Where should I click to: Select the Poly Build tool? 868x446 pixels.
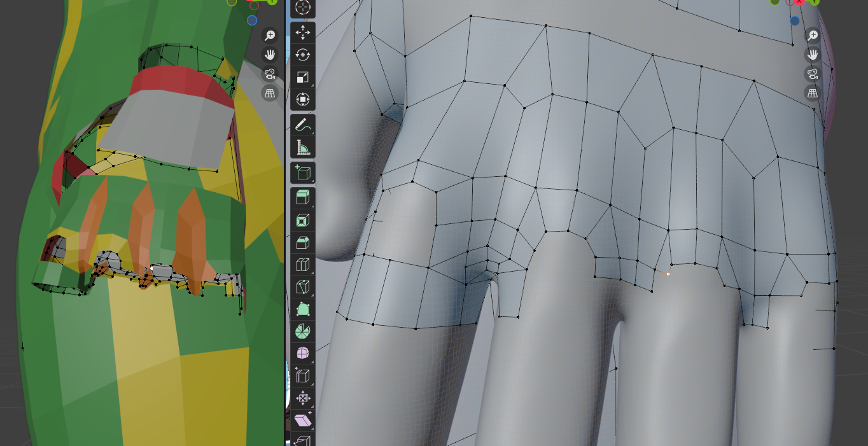coord(303,310)
